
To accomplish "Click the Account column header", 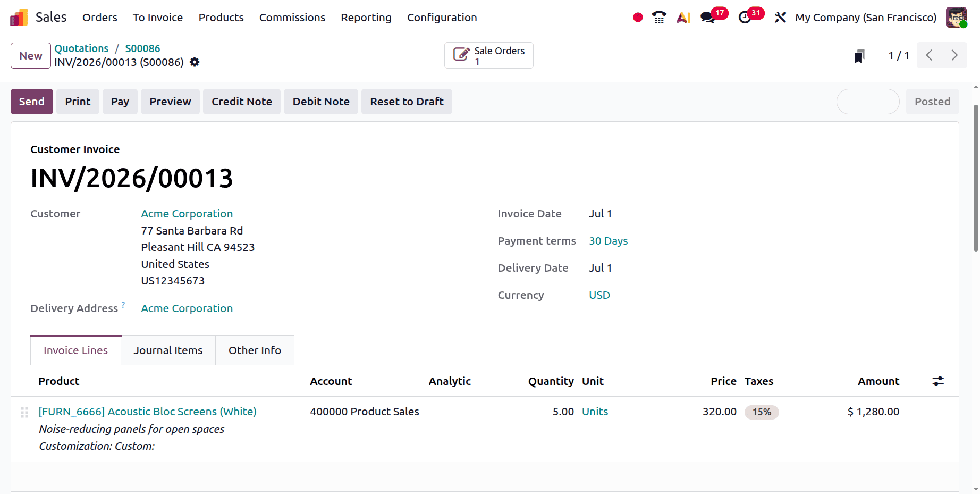I will tap(331, 381).
